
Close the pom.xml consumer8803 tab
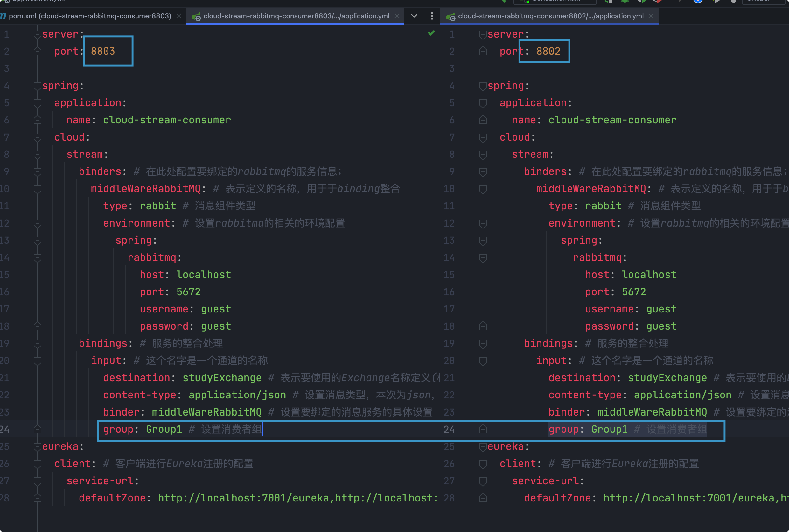tap(179, 16)
